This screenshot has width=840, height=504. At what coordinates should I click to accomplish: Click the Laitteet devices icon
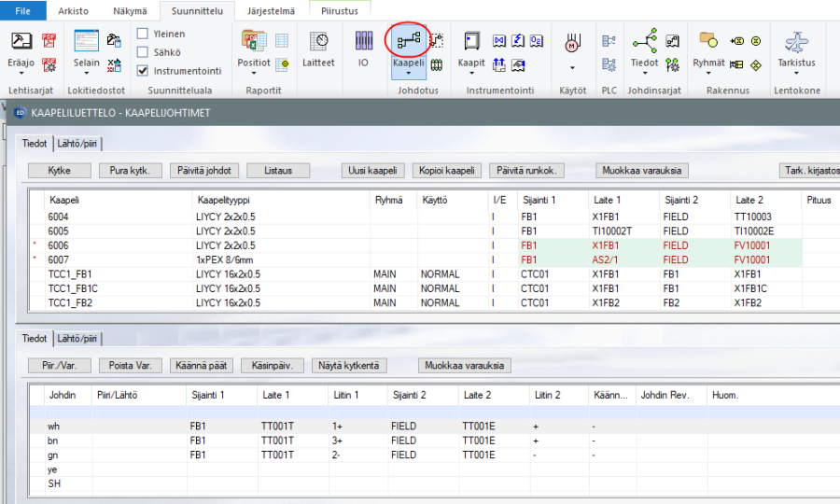point(318,42)
